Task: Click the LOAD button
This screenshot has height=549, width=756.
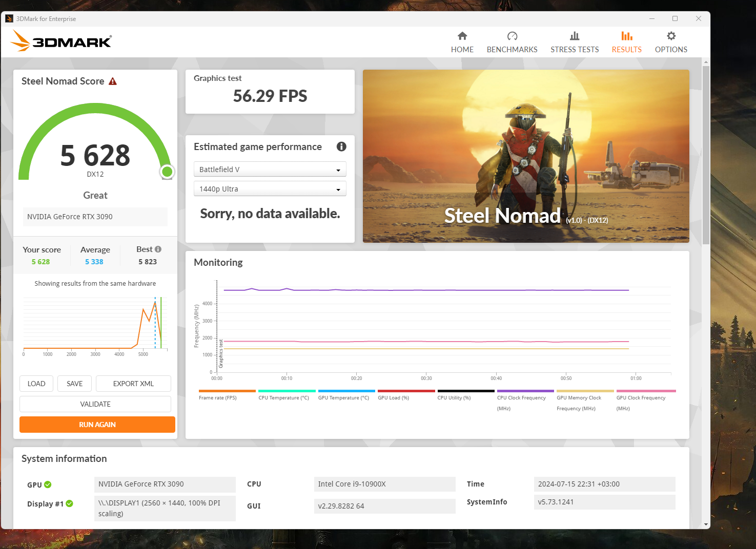Action: 36,384
